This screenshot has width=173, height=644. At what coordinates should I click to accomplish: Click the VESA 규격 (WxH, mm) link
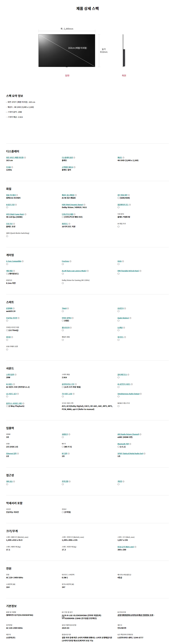pos(126,547)
